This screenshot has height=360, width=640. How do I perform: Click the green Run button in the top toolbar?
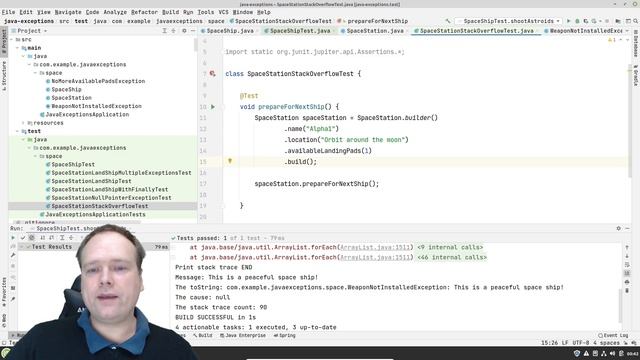568,21
